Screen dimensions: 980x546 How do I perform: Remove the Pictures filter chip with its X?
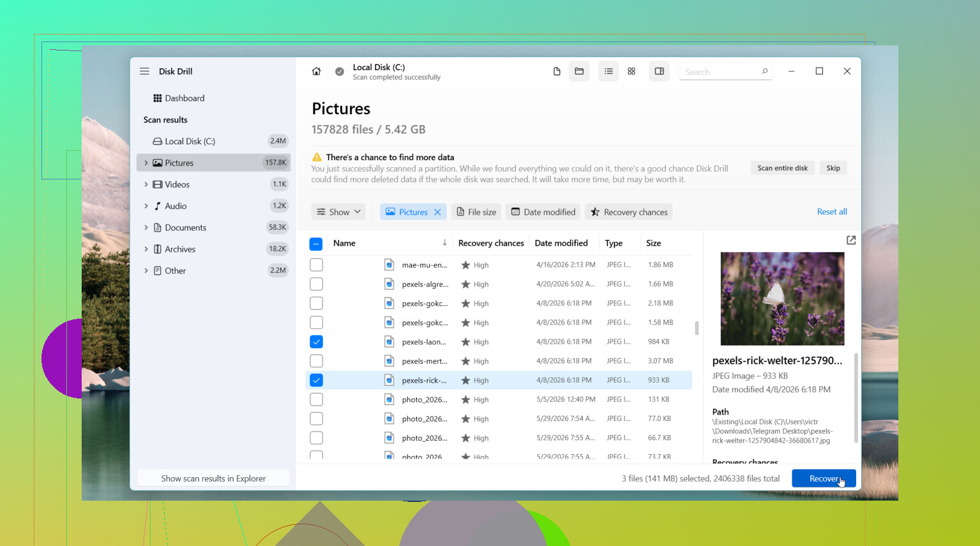click(x=438, y=212)
